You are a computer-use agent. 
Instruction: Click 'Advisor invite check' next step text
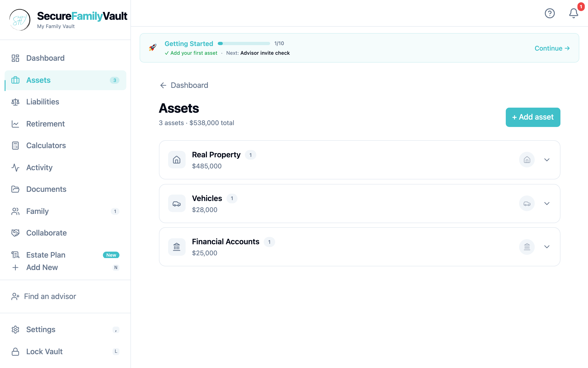(x=265, y=53)
